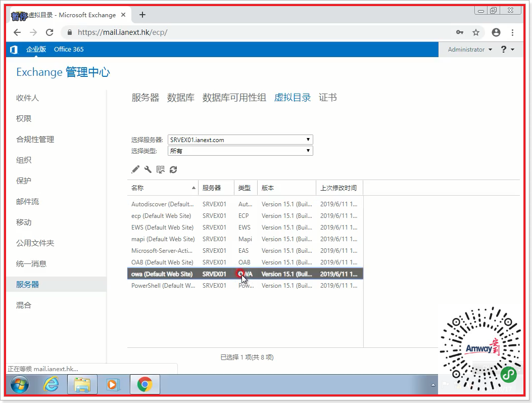Select the ecp (Default Web Site) row
This screenshot has width=532, height=403.
click(245, 215)
